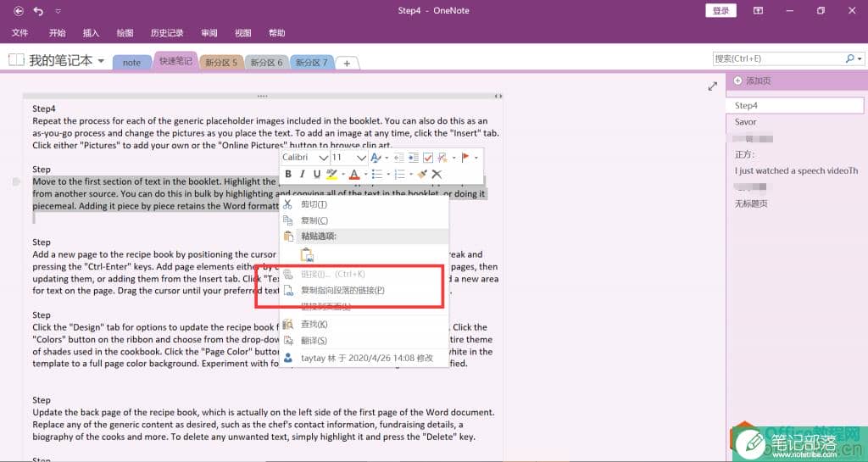Expand the page to full view
868x462 pixels.
click(x=712, y=86)
